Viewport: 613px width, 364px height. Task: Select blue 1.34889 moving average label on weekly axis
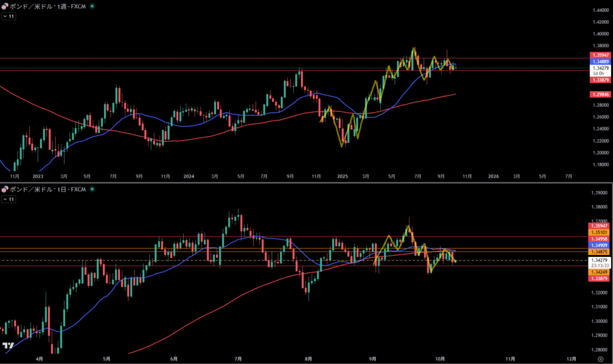(x=600, y=62)
